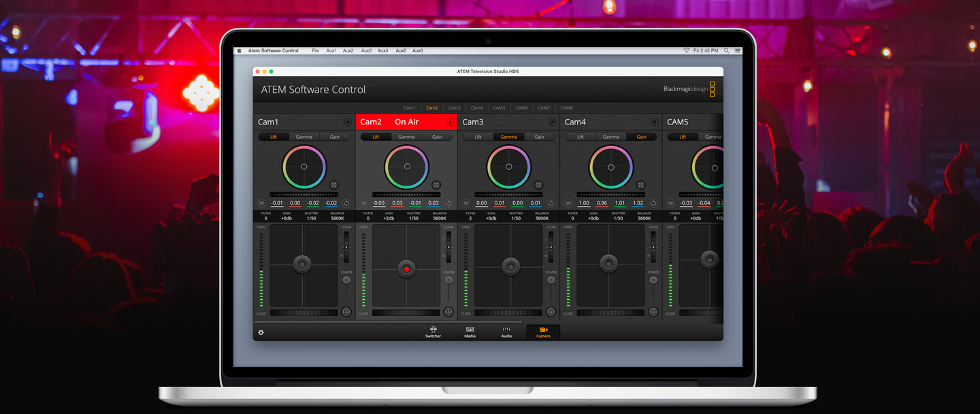The width and height of the screenshot is (980, 414).
Task: Click the Cam1 master value field showing -0.01
Action: (277, 203)
